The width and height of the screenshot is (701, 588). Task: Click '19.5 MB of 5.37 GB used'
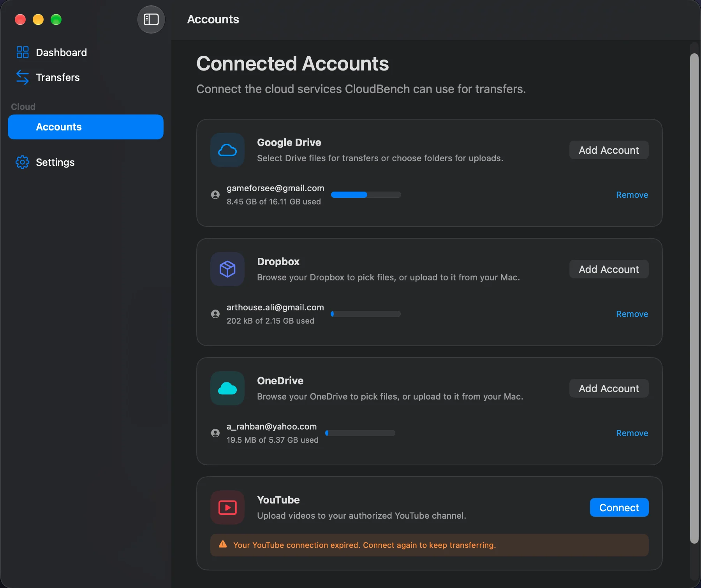coord(273,440)
